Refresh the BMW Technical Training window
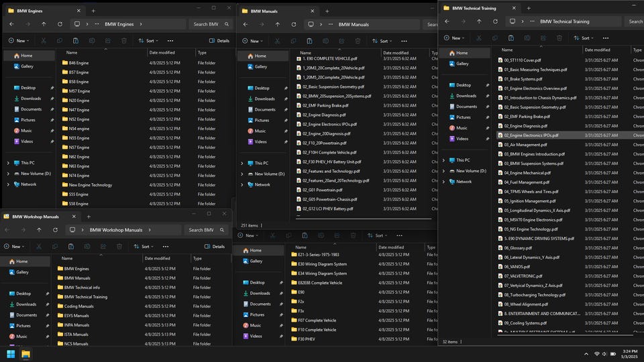This screenshot has width=644, height=362. [x=495, y=21]
